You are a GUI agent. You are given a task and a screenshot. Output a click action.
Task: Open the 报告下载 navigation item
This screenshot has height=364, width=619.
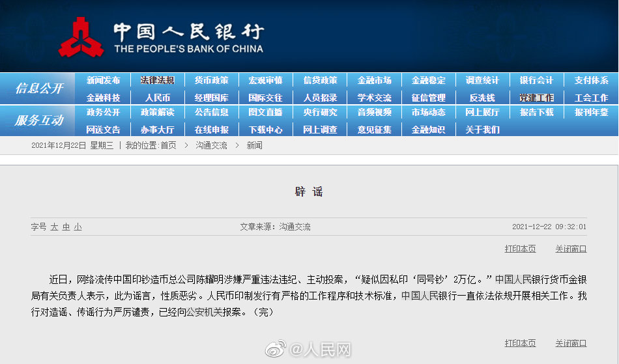coord(536,112)
